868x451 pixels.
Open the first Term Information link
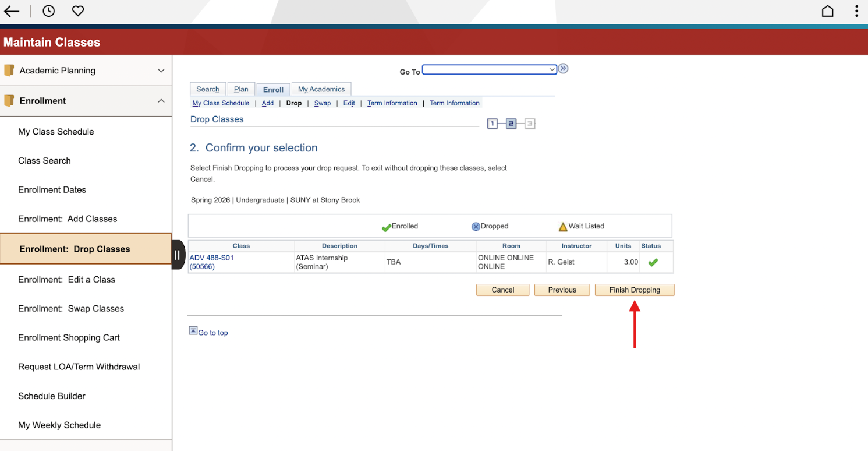392,103
